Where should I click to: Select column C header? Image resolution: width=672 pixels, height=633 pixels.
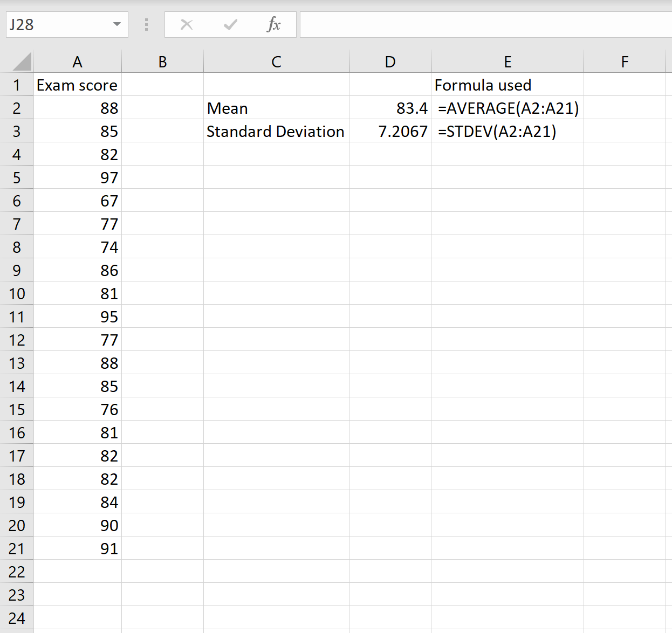point(277,62)
